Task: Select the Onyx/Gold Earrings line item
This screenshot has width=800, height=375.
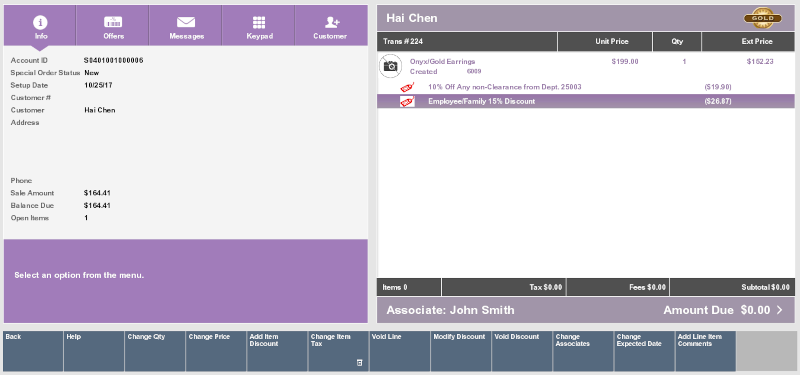Action: click(586, 66)
